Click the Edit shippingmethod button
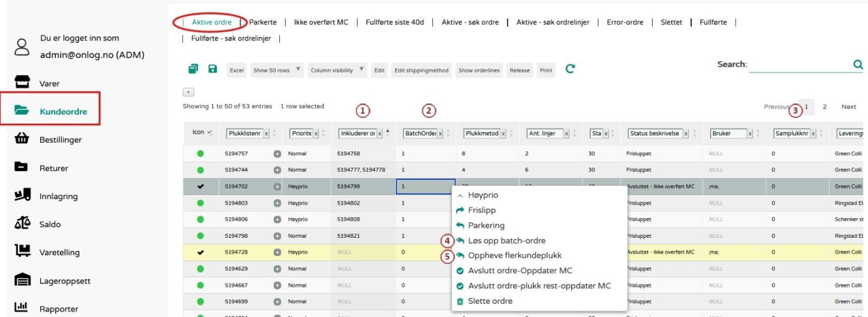The image size is (868, 317). pos(421,70)
